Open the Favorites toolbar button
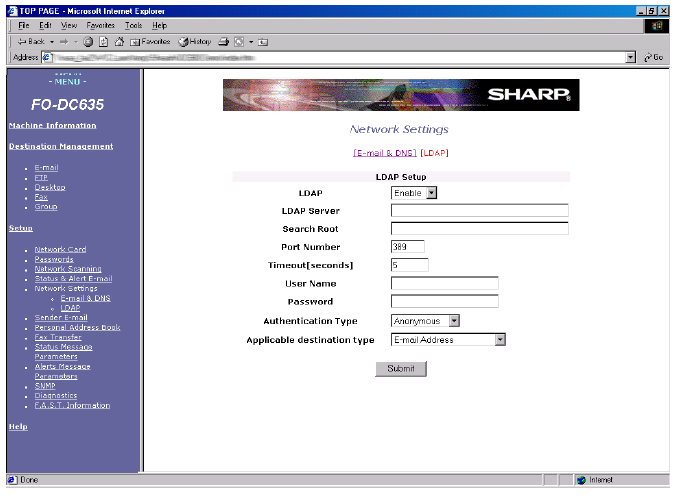The image size is (675, 500). [150, 41]
